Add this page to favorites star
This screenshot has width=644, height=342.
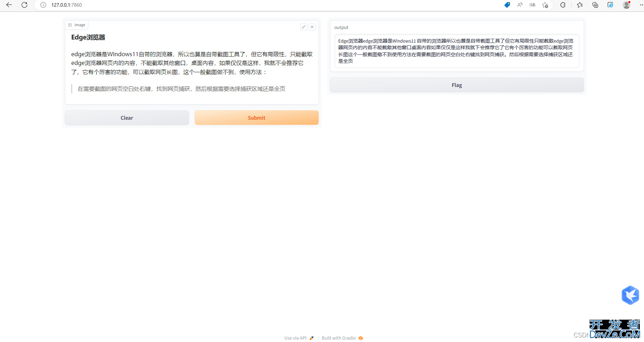point(545,5)
